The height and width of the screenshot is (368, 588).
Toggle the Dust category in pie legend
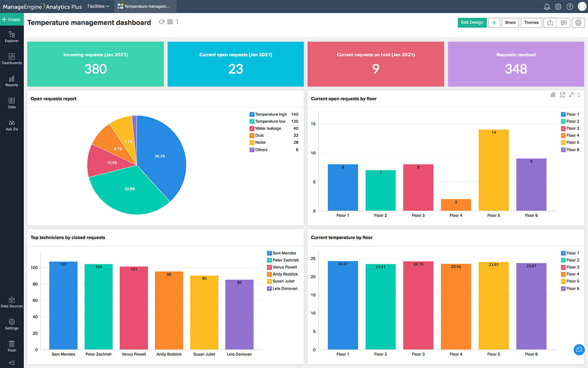252,135
